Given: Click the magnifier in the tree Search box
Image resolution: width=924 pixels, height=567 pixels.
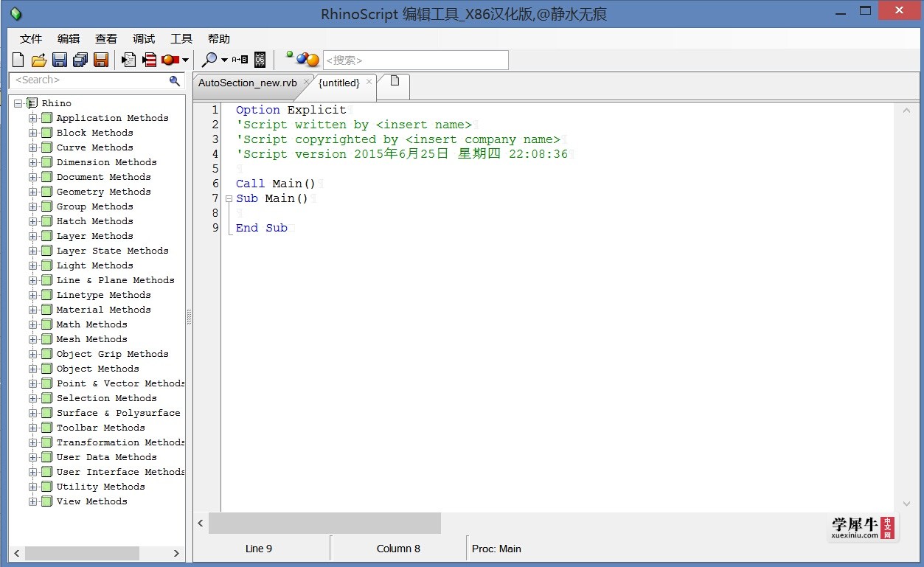Looking at the screenshot, I should click(175, 80).
